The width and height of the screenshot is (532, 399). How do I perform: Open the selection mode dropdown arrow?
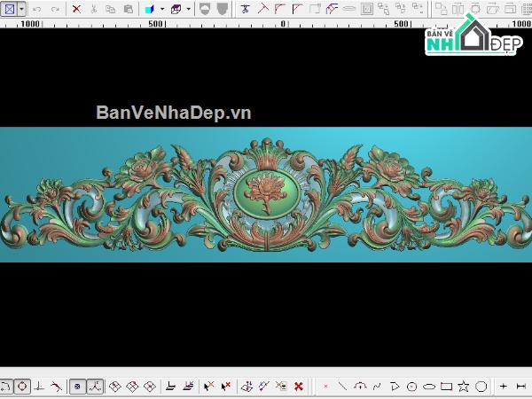(x=21, y=9)
